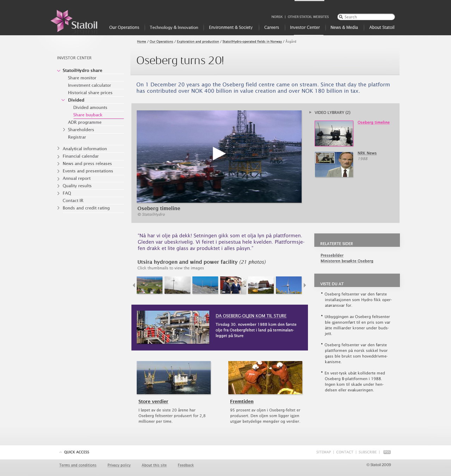
Task: Expand the Shareholders submenu chevron
Action: (64, 130)
